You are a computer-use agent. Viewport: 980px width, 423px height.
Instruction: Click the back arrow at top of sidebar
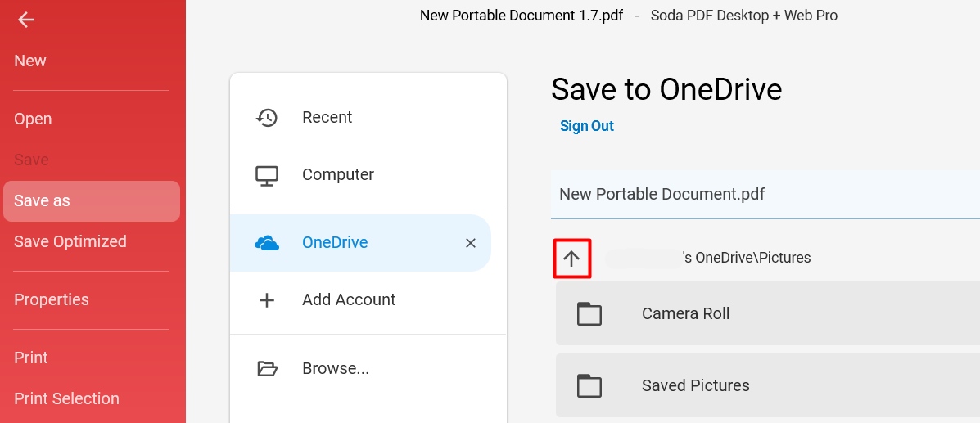pyautogui.click(x=25, y=20)
